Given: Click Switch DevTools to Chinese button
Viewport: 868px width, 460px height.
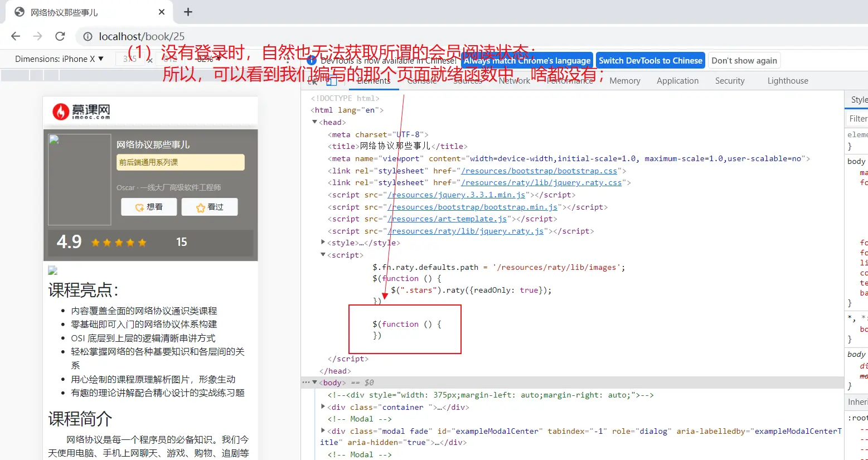Looking at the screenshot, I should tap(650, 61).
